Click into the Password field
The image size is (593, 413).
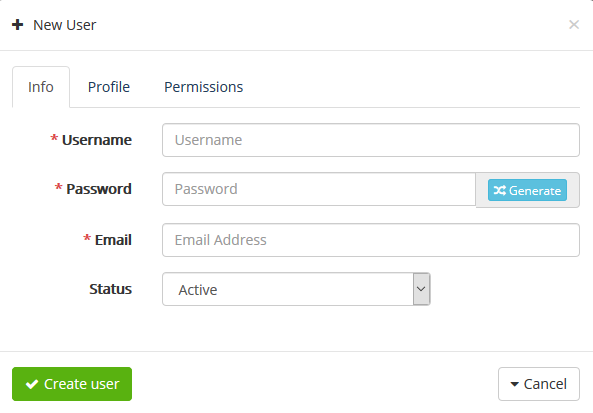click(319, 189)
